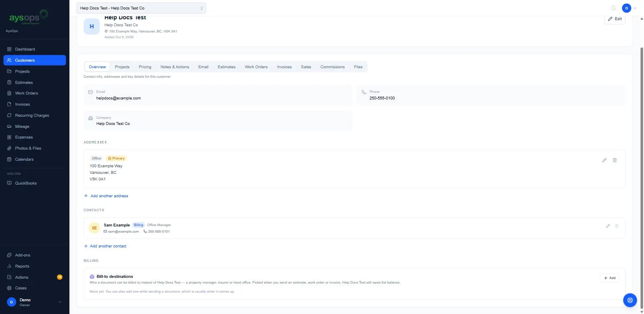Click the Edit customer button
Screen dimensions: 644x314
tap(615, 19)
